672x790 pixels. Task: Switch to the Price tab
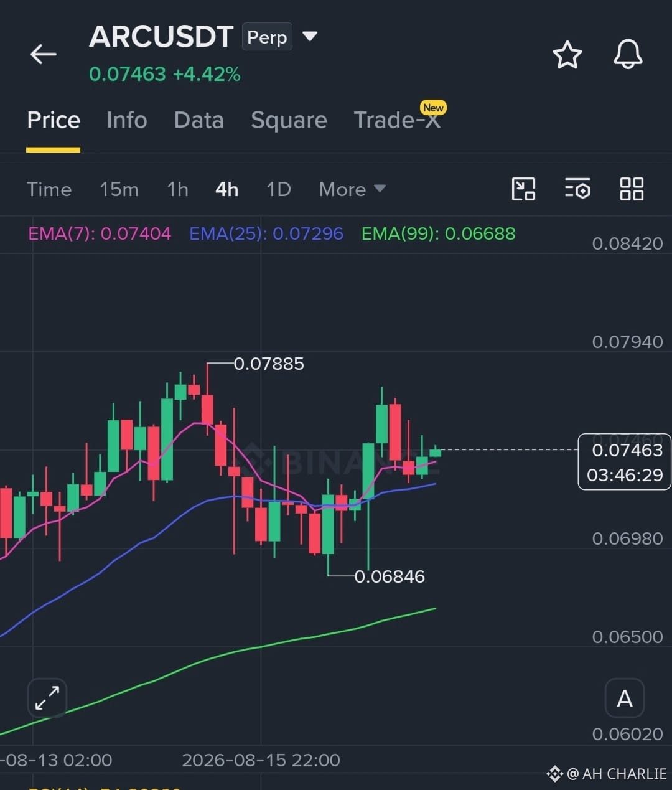point(54,120)
